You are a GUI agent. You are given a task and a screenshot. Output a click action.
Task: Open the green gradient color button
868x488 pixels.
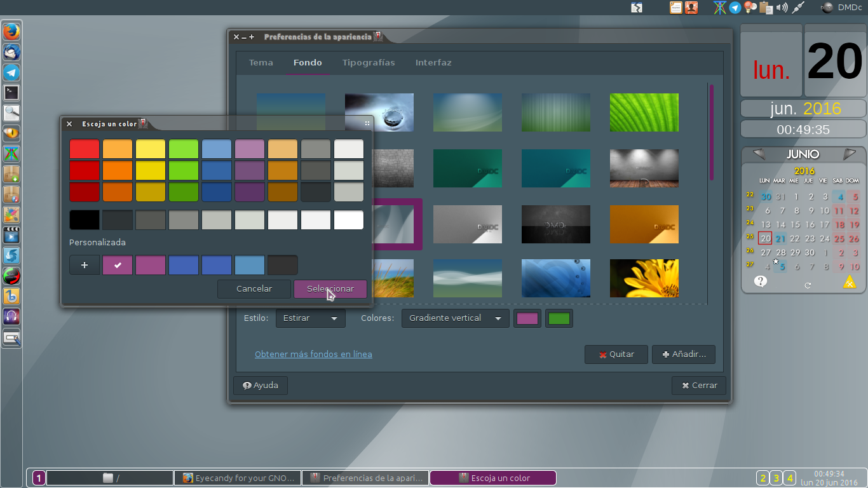pos(559,318)
